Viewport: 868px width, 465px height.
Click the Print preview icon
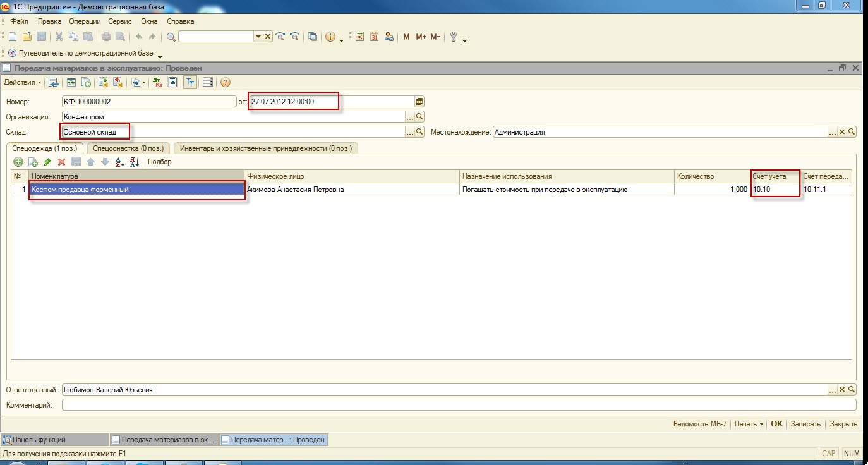pos(120,37)
